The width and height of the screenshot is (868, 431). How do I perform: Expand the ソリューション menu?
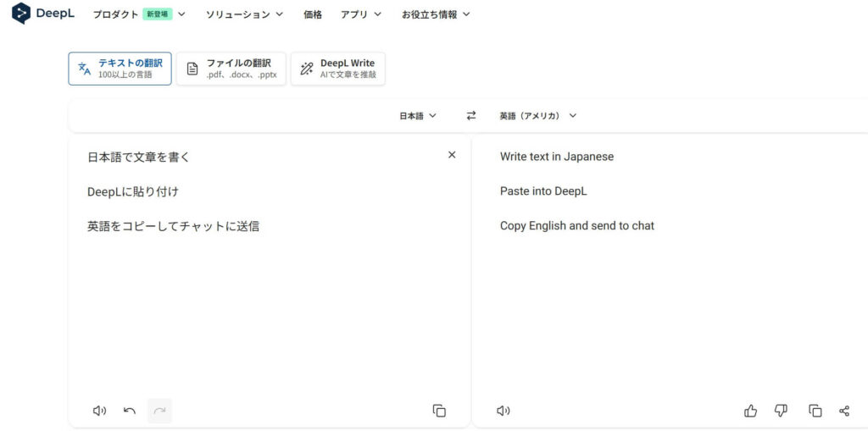244,14
